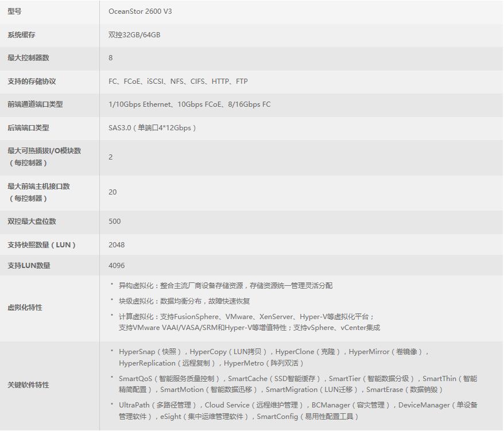Click the '块级虚拟化：数据均衡分布' bullet line
Viewport: 504px width, 431px height.
click(184, 301)
